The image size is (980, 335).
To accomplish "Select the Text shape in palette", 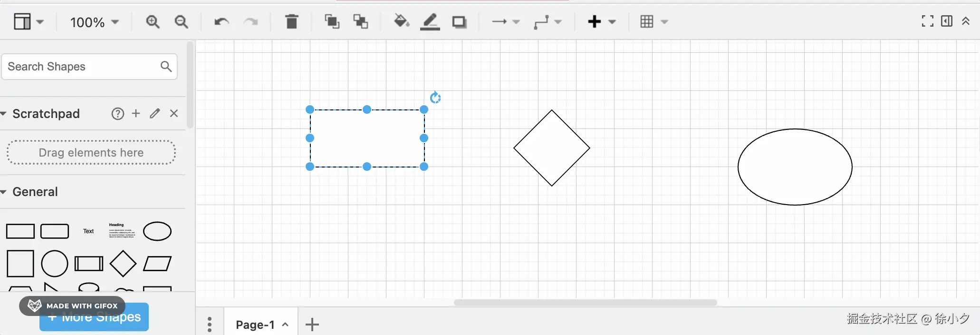I will click(x=88, y=231).
